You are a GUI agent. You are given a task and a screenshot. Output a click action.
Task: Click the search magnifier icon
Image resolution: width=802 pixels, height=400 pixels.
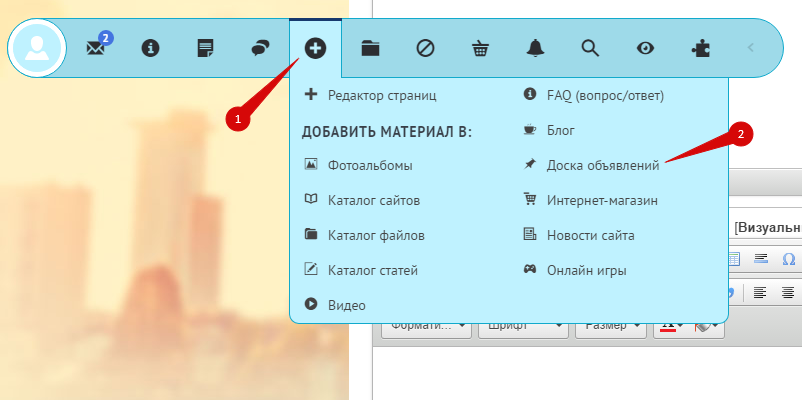coord(590,48)
